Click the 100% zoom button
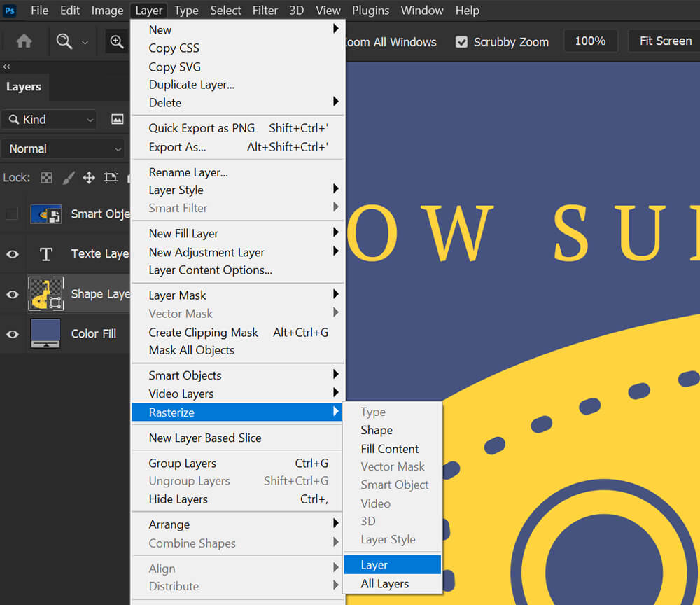The height and width of the screenshot is (605, 700). (590, 41)
